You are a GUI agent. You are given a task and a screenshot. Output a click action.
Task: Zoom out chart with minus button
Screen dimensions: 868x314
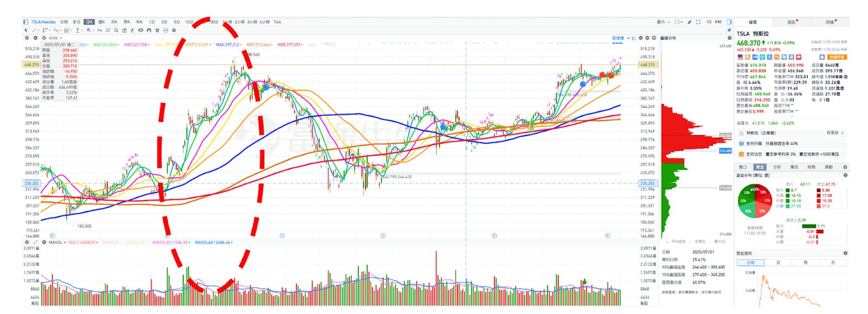coord(647,38)
